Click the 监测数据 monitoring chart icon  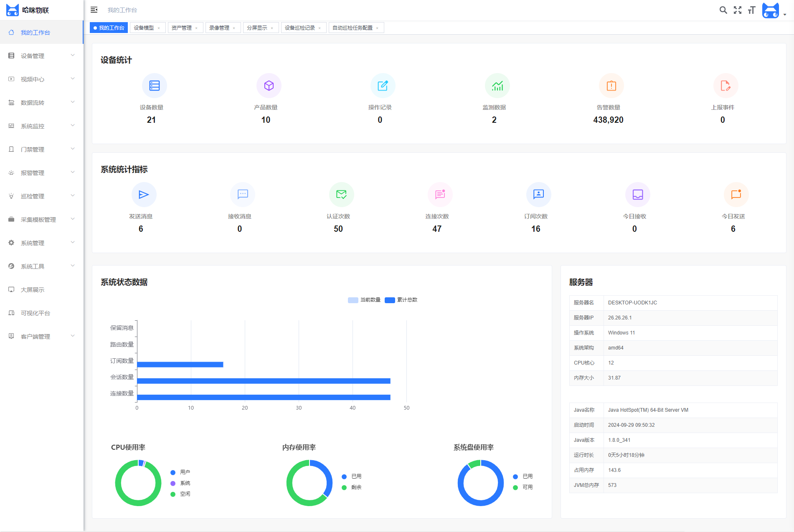tap(497, 86)
